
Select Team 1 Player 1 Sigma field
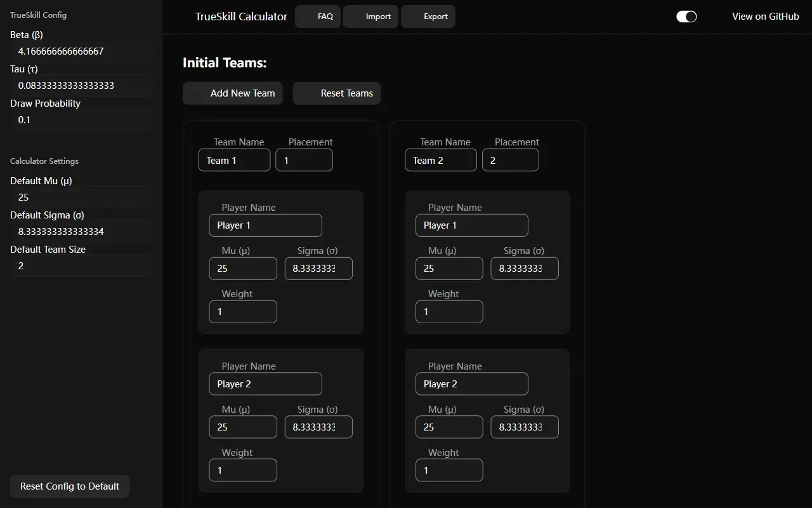coord(318,269)
